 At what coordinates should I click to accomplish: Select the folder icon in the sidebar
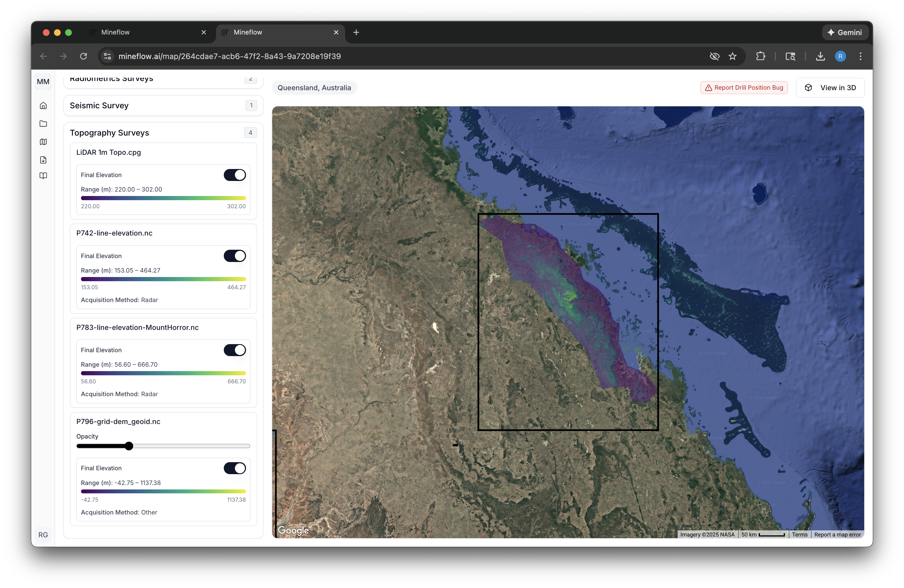coord(43,124)
